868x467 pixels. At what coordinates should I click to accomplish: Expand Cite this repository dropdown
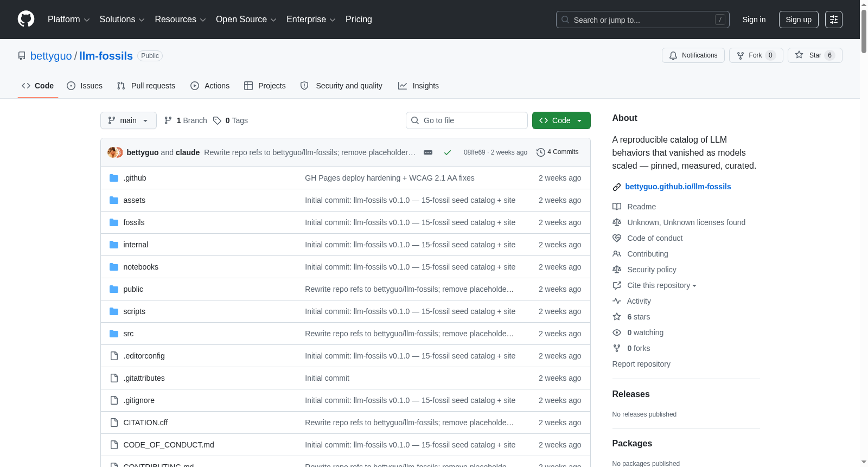pos(662,285)
